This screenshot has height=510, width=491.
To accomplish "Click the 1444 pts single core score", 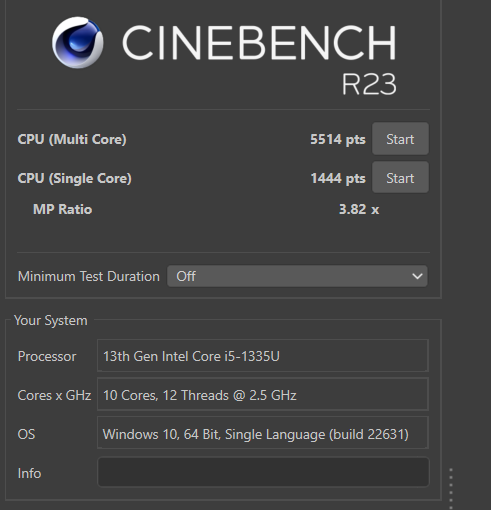I will (x=338, y=178).
